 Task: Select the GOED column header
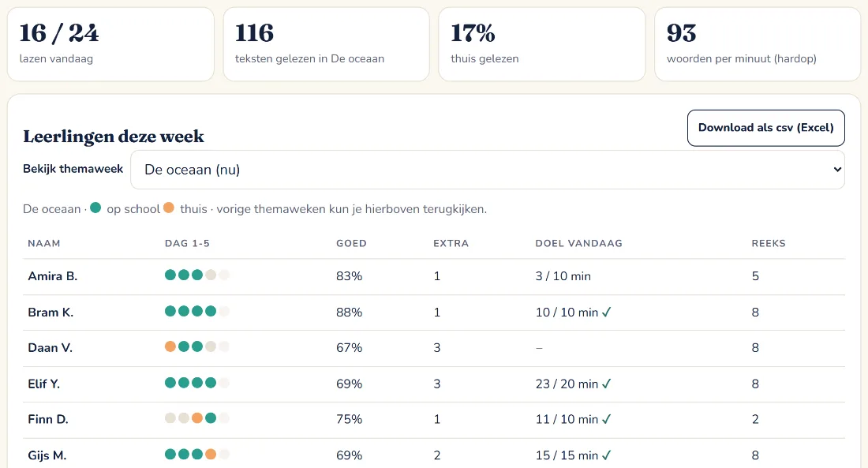(351, 243)
